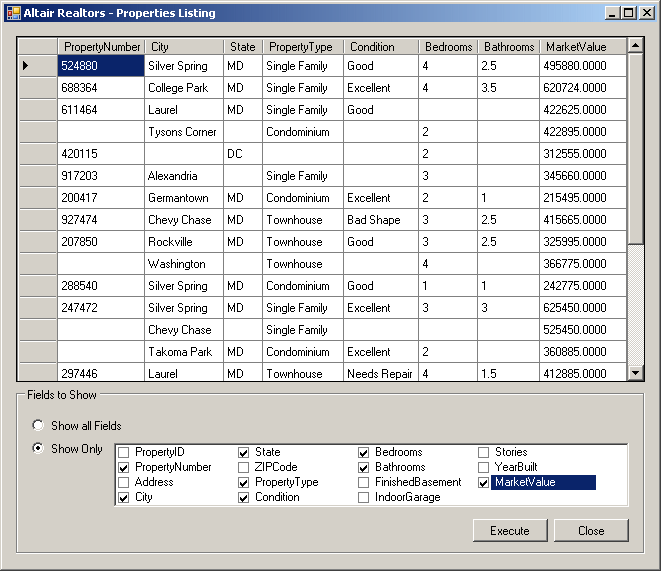
Task: Check the PropertyID checkbox
Action: (124, 453)
